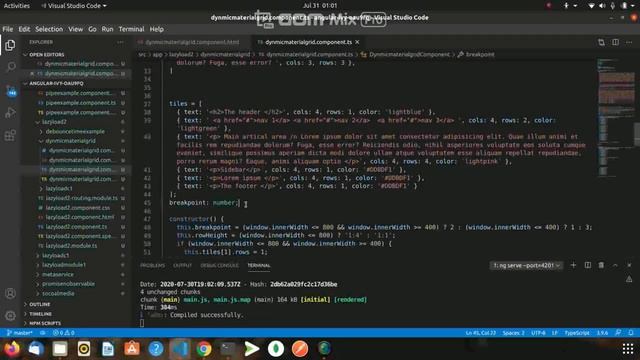Open Terminal app from the dock

click(228, 349)
